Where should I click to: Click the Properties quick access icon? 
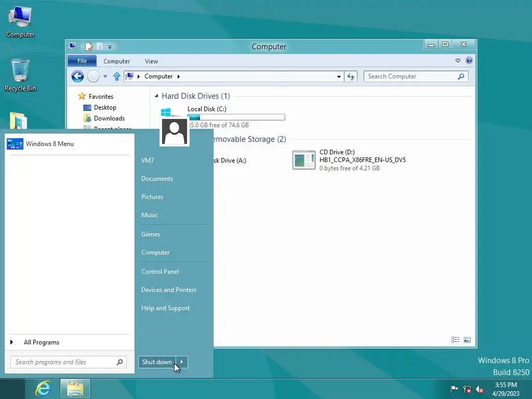point(89,46)
